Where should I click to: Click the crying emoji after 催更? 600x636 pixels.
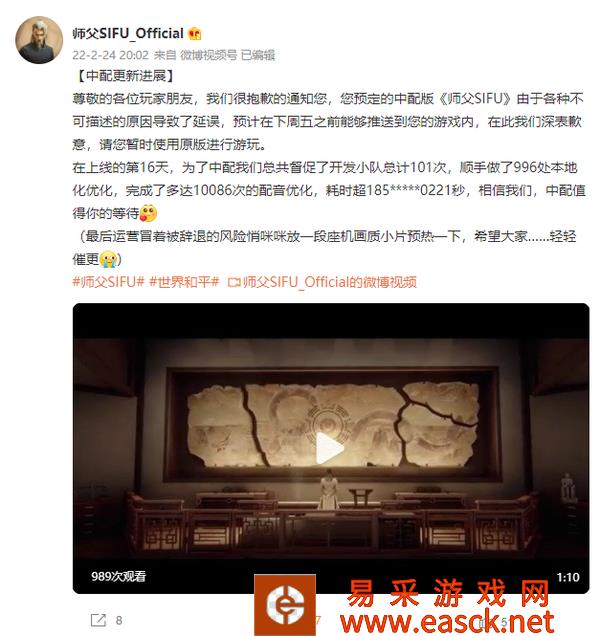[x=109, y=259]
